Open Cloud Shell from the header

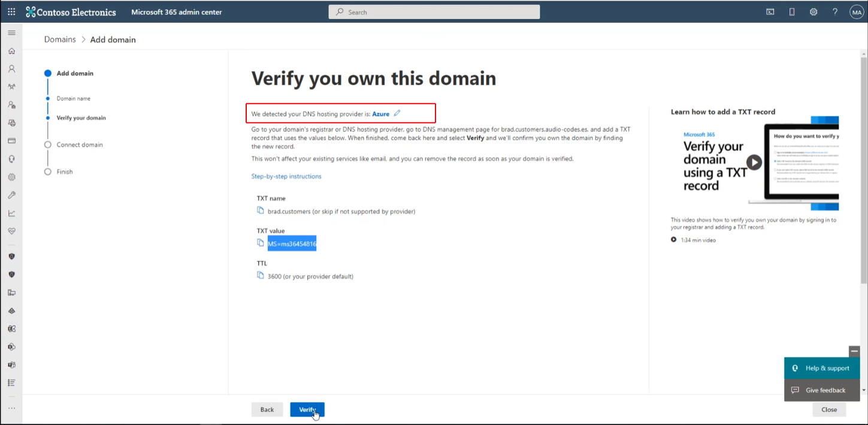(x=770, y=12)
